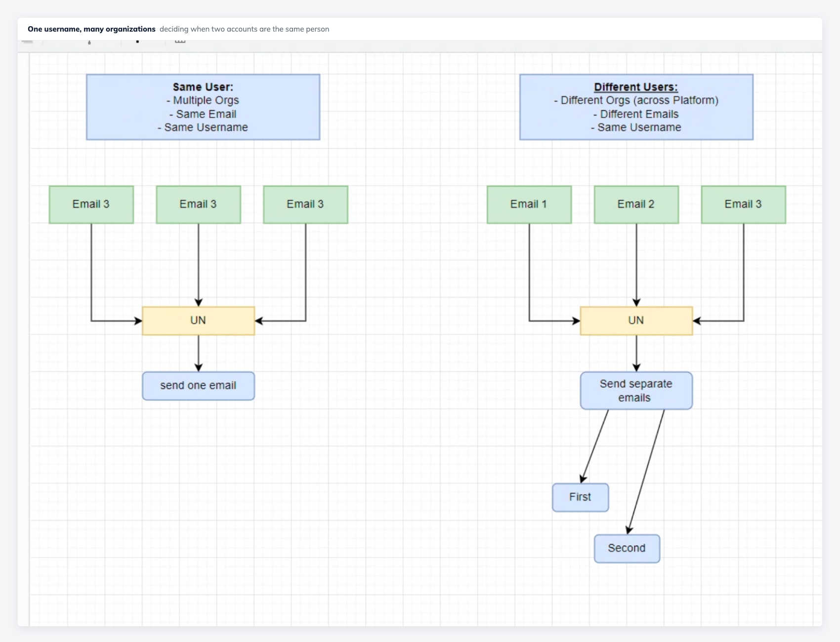Select the send one email node
This screenshot has width=840, height=642.
199,386
